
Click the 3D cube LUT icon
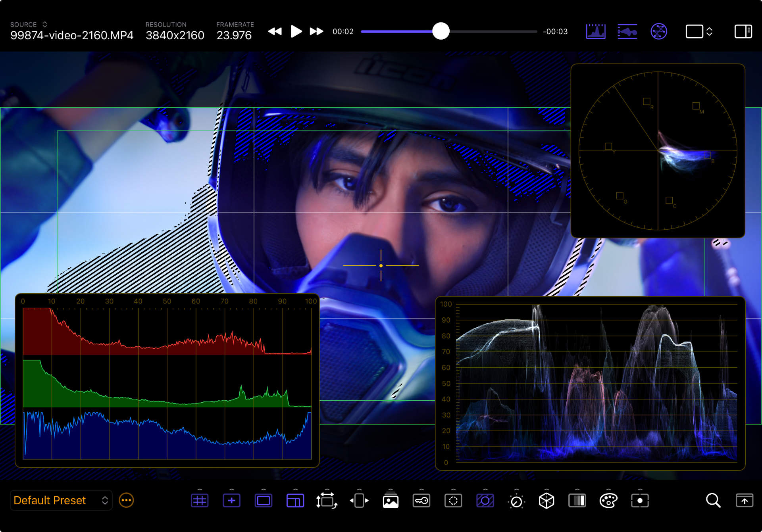tap(546, 501)
